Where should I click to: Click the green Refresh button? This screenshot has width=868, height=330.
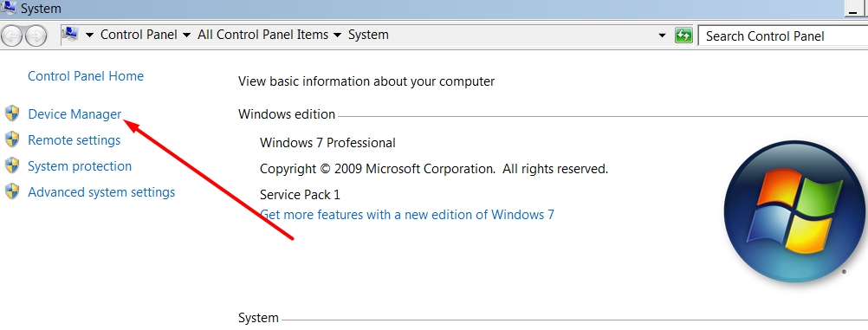tap(683, 36)
